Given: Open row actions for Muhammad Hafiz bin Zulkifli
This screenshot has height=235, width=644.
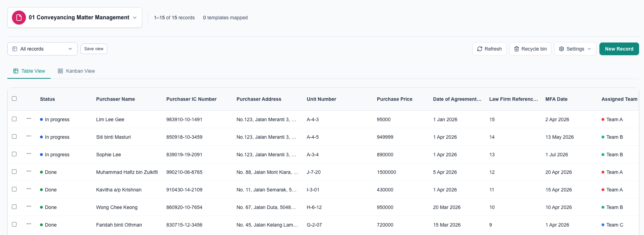Looking at the screenshot, I should 29,171.
